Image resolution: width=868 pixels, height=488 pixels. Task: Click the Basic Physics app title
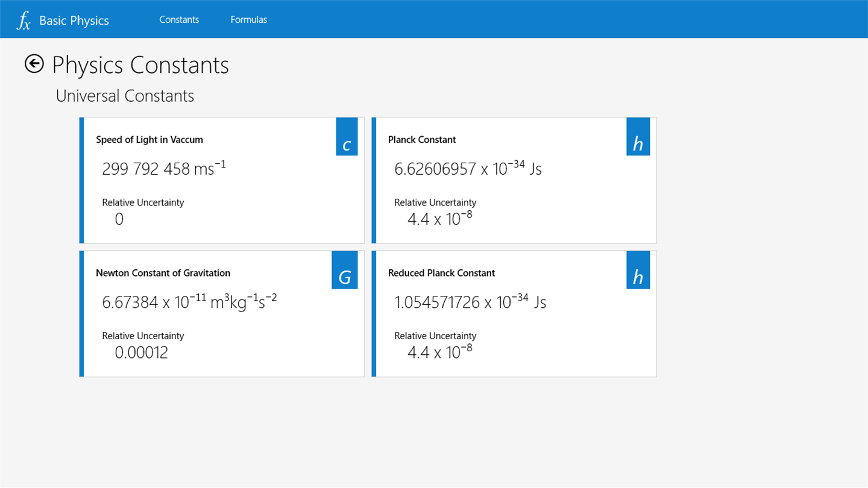(74, 20)
